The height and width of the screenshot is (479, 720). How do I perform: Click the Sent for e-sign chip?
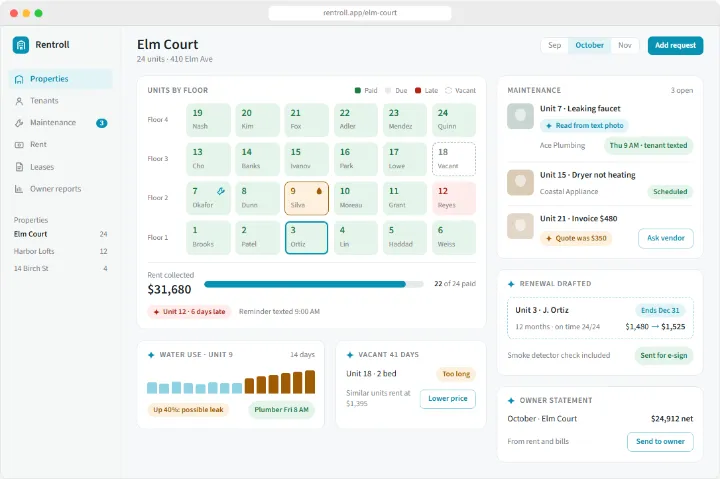pyautogui.click(x=664, y=355)
